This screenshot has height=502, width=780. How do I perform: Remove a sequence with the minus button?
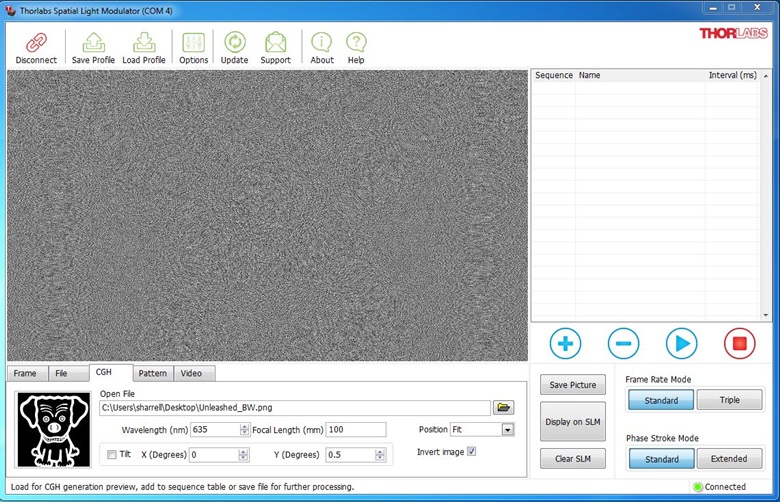coord(623,343)
